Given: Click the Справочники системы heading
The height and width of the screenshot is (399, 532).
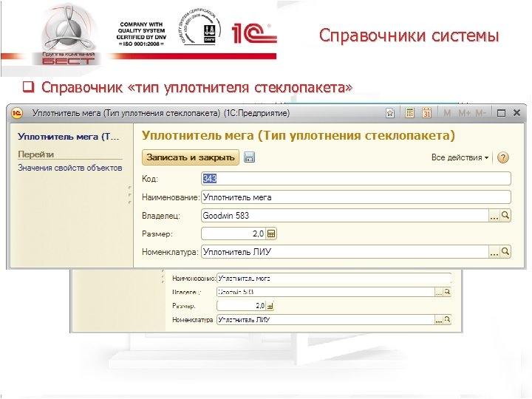Looking at the screenshot, I should [409, 35].
